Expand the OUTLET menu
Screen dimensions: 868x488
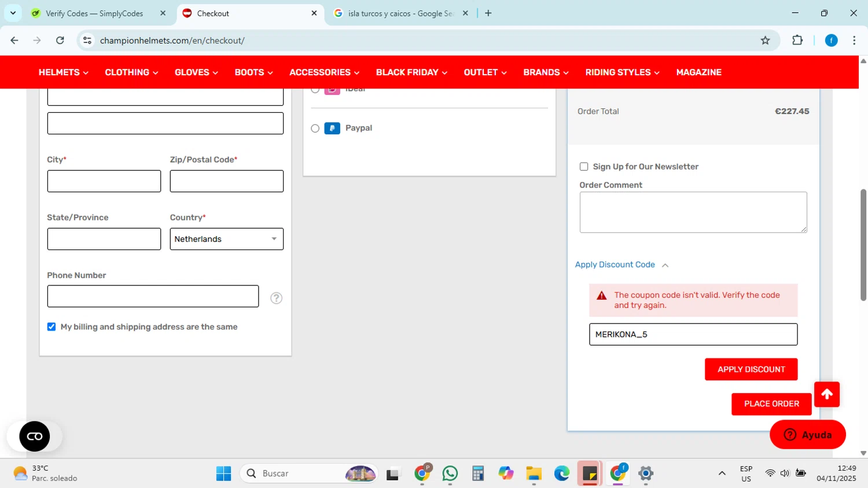pyautogui.click(x=485, y=72)
